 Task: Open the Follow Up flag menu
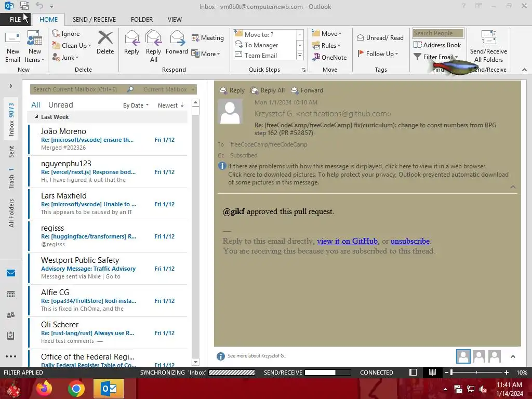coord(377,54)
